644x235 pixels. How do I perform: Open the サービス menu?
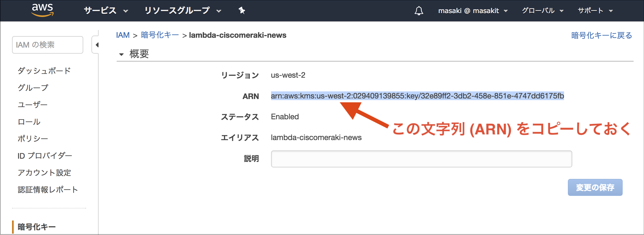click(106, 11)
